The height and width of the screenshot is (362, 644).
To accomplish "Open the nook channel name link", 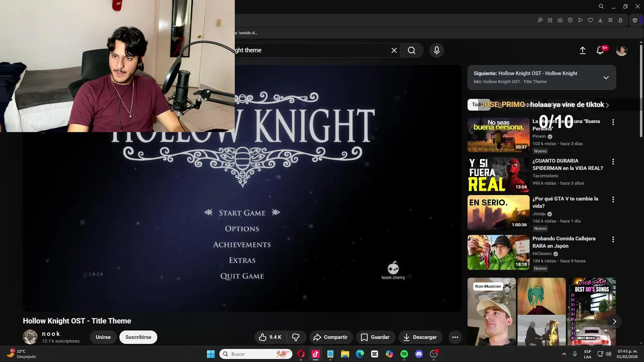I will click(x=51, y=334).
